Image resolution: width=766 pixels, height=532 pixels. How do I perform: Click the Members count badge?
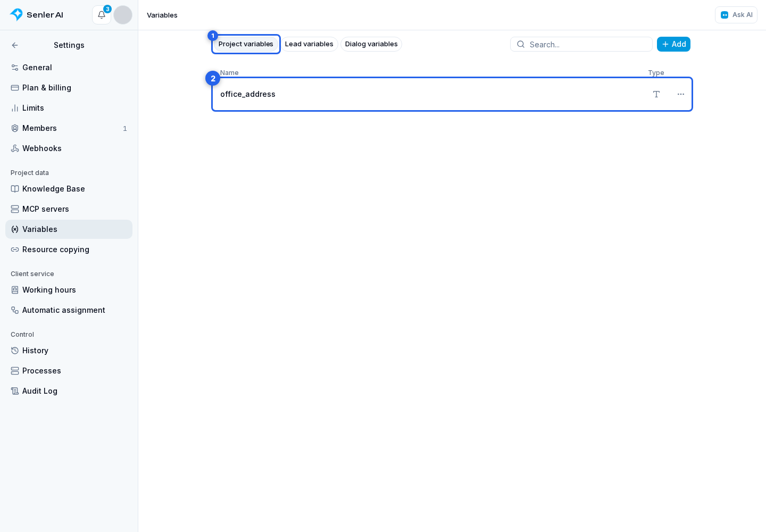[125, 128]
